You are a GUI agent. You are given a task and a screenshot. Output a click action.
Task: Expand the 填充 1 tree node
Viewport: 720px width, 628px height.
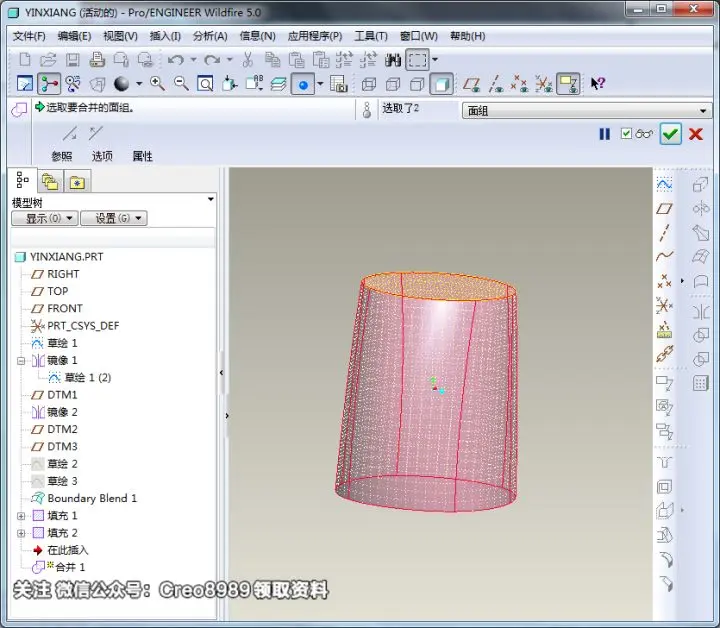pos(21,516)
